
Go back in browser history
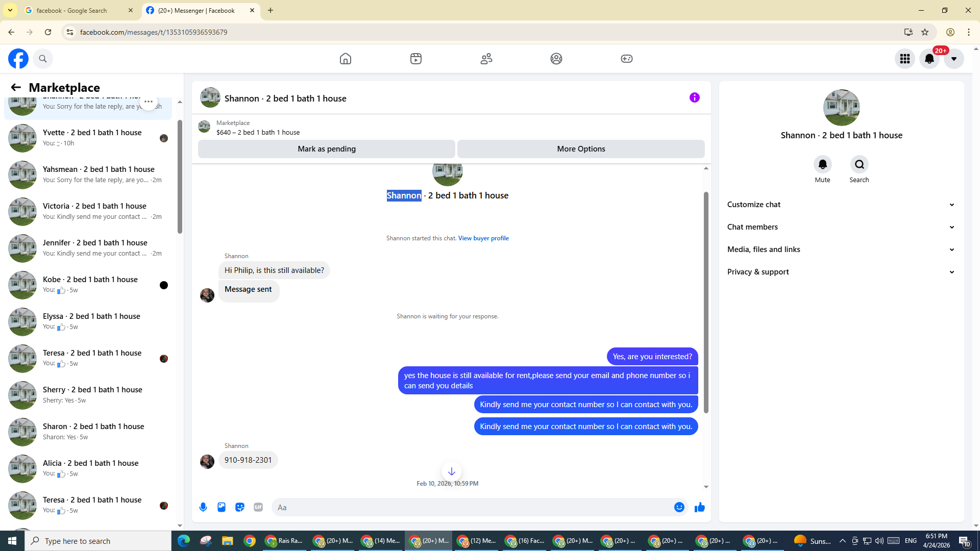coord(11,32)
